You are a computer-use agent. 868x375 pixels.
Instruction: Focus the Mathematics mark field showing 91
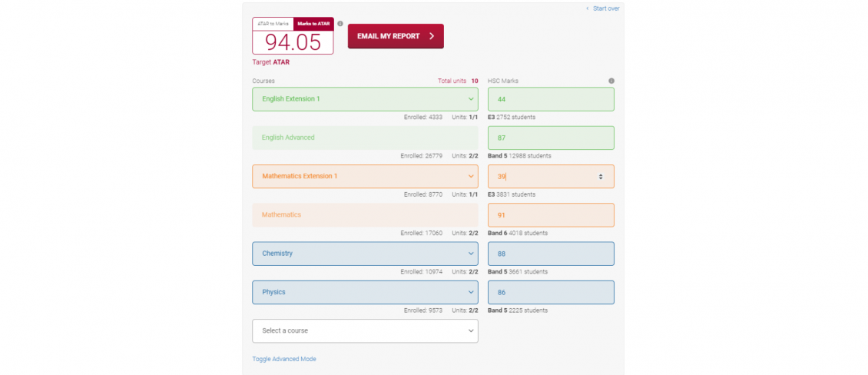(551, 215)
